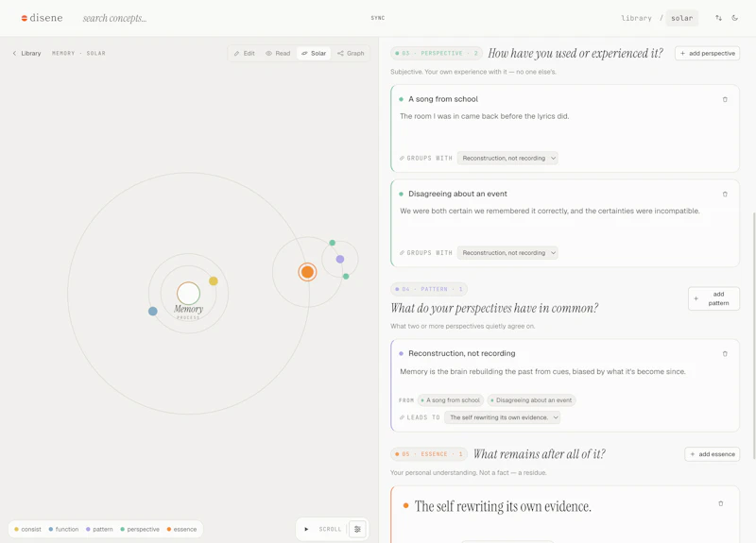This screenshot has height=543, width=756.
Task: Click 'Memory is the brain rebuilding' description
Action: click(x=542, y=371)
